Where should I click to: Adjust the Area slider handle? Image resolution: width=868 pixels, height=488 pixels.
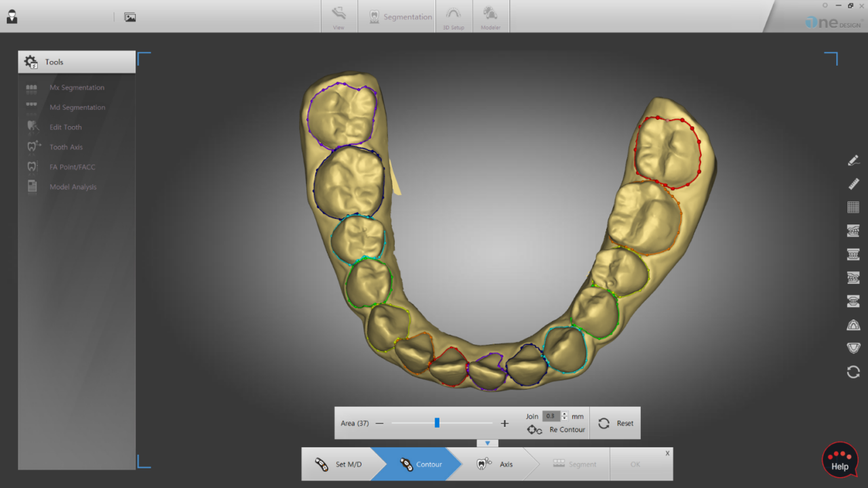point(437,423)
